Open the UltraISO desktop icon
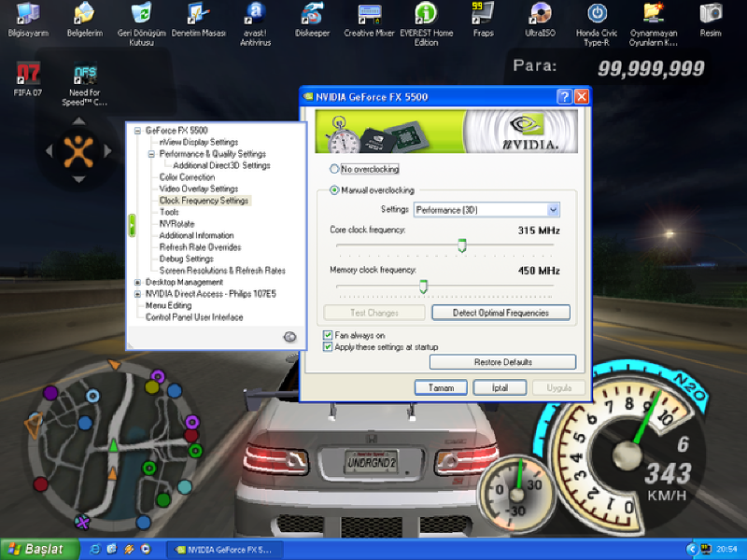The height and width of the screenshot is (560, 747). [x=540, y=20]
